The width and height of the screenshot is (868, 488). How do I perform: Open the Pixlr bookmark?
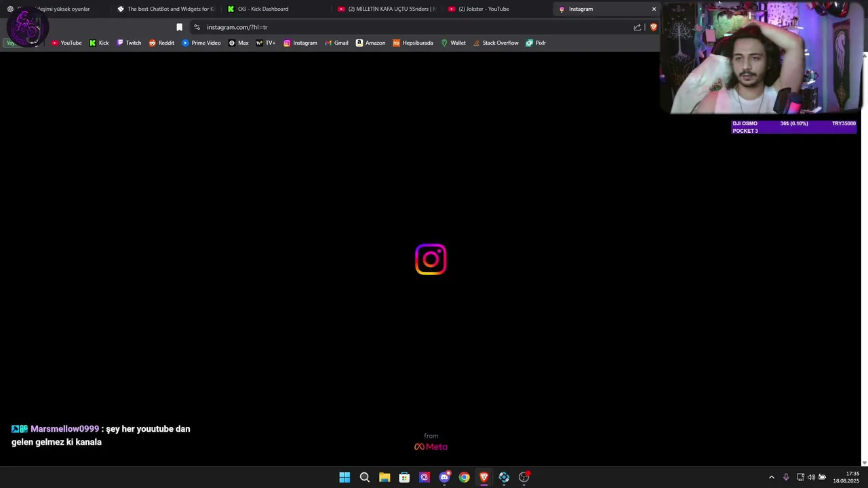(536, 43)
